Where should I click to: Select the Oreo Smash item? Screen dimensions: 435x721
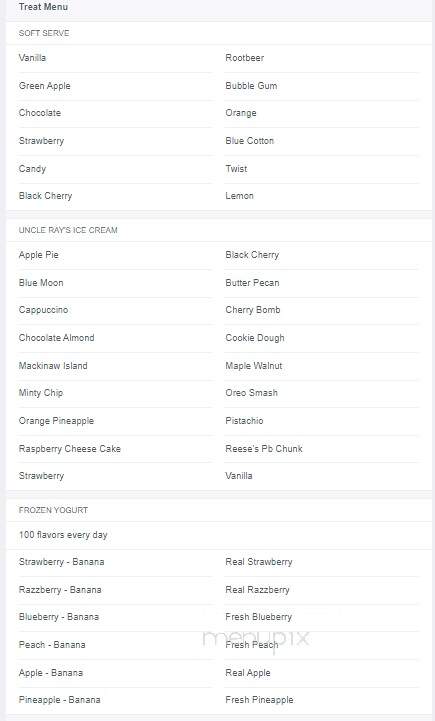pos(251,393)
